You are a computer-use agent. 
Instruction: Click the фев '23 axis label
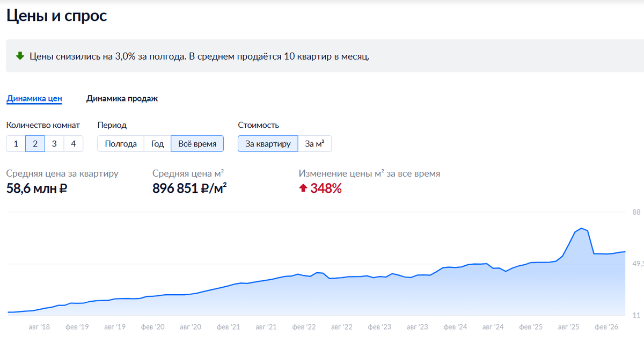(380, 326)
